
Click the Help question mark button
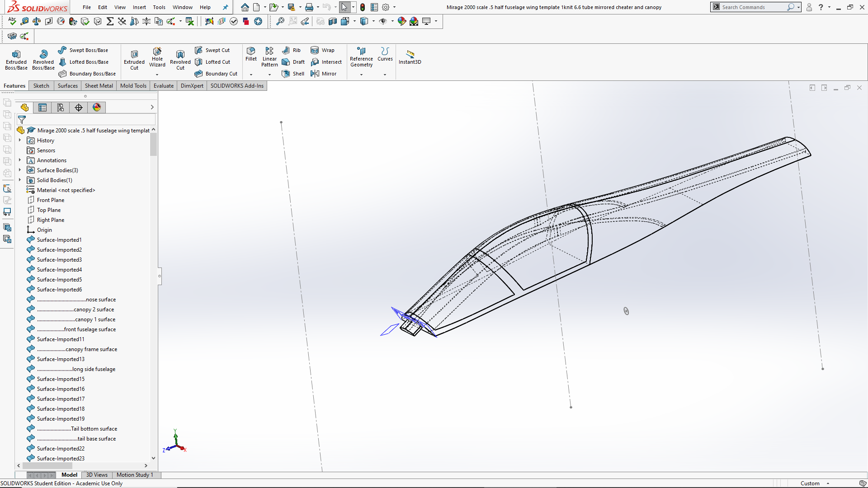820,7
